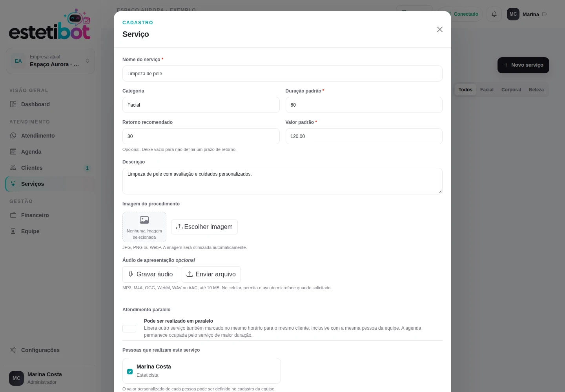This screenshot has height=392, width=565.
Task: Click the Enviar arquivo button
Action: point(211,274)
